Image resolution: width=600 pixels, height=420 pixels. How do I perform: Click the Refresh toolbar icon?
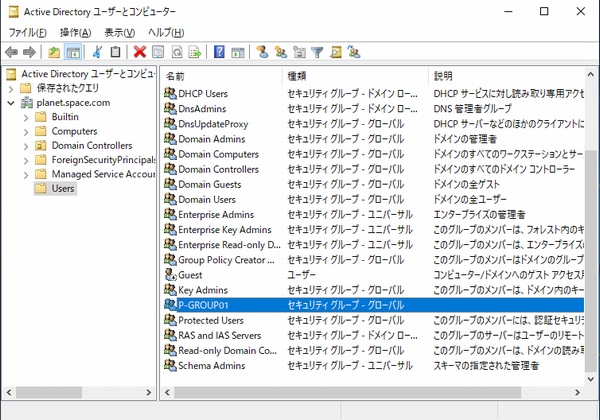click(x=177, y=52)
